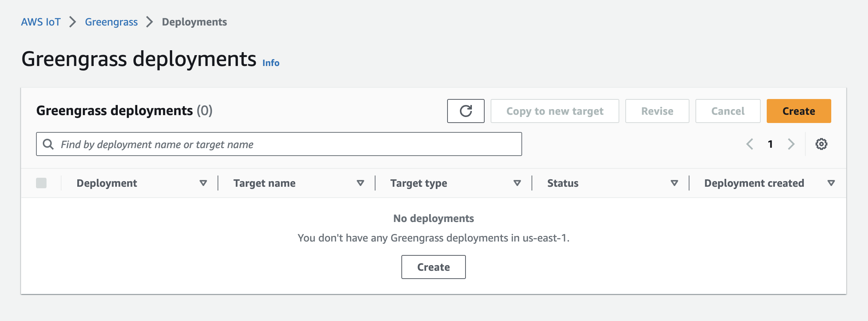Sort by Deployment created column arrow
Image resolution: width=868 pixels, height=321 pixels.
pyautogui.click(x=831, y=183)
